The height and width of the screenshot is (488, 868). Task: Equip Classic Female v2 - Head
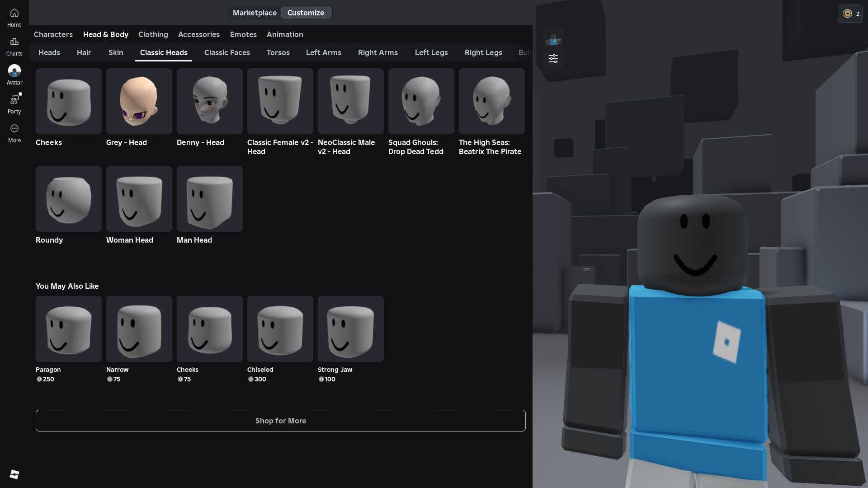tap(280, 101)
